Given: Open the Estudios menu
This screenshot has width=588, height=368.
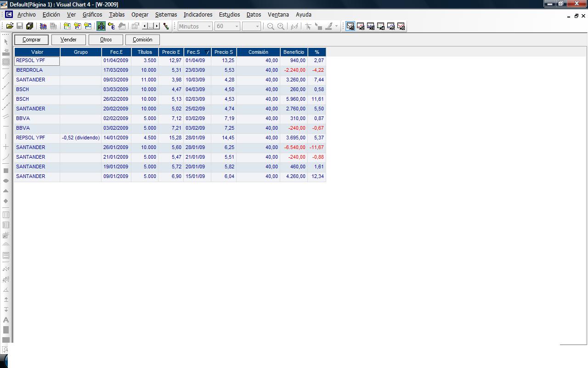Looking at the screenshot, I should [229, 14].
